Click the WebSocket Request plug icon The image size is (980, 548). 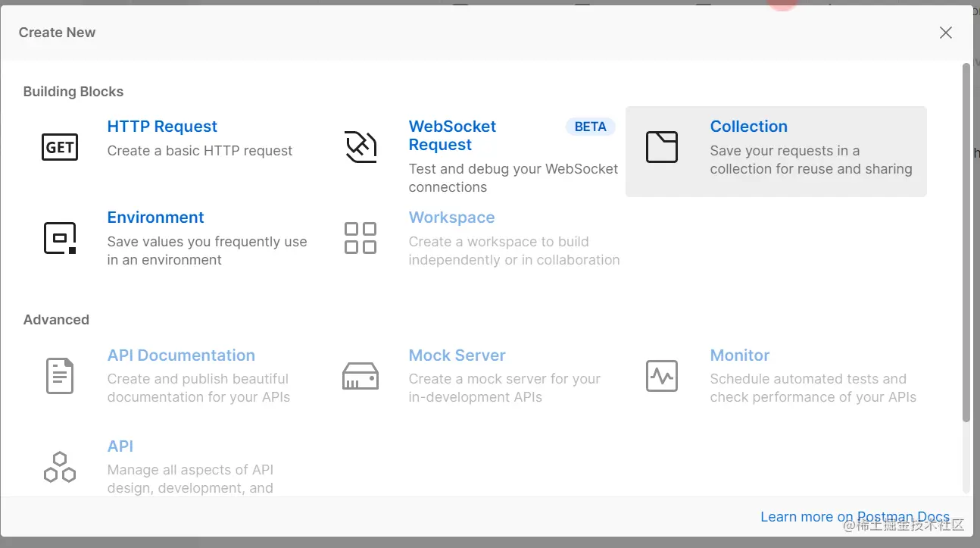(x=360, y=146)
